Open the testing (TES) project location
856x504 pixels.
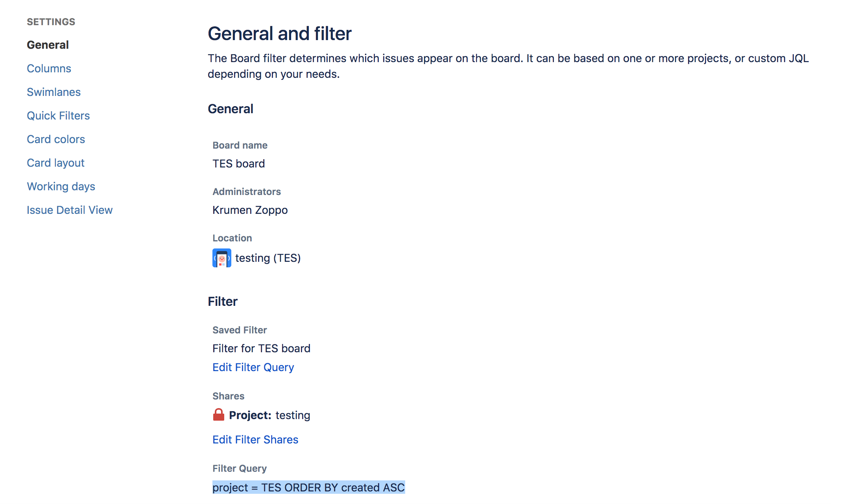tap(268, 258)
